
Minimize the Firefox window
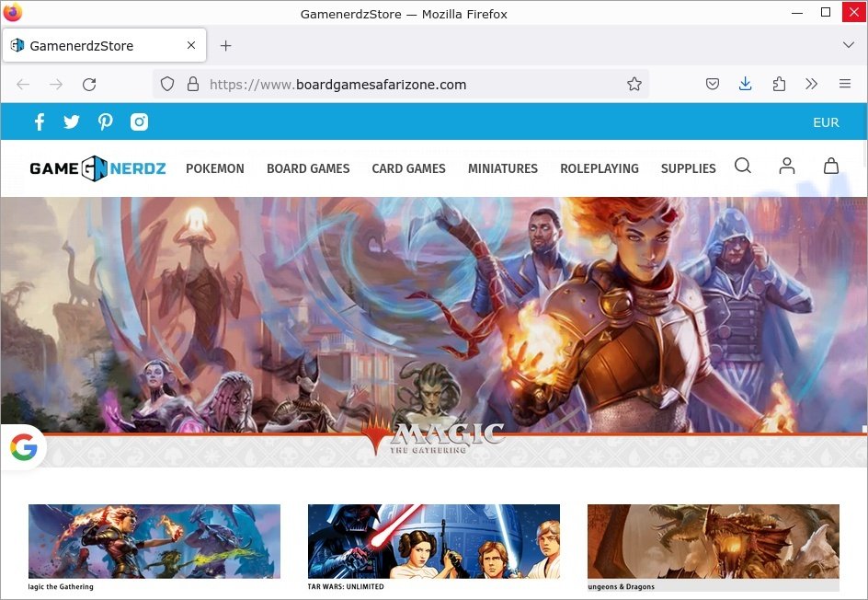[797, 13]
